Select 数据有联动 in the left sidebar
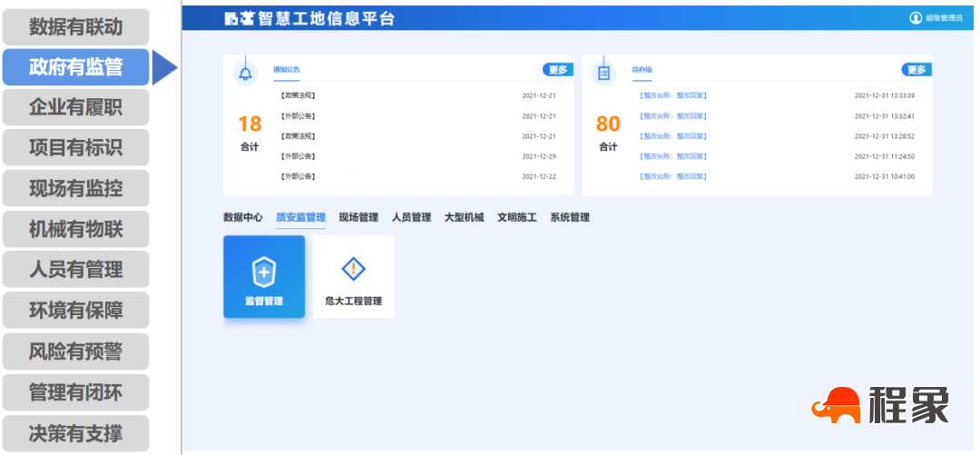The width and height of the screenshot is (980, 455). [75, 27]
